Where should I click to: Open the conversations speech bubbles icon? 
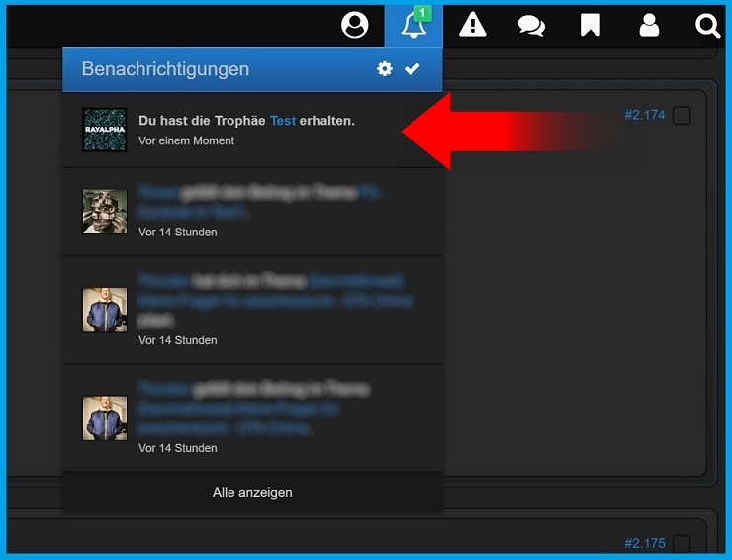[531, 25]
